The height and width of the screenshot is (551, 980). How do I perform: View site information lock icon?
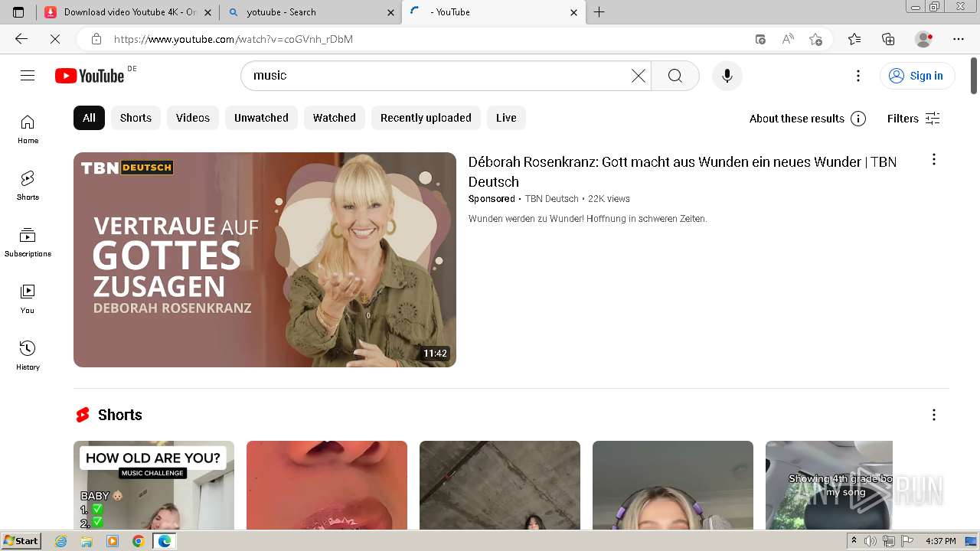tap(96, 39)
